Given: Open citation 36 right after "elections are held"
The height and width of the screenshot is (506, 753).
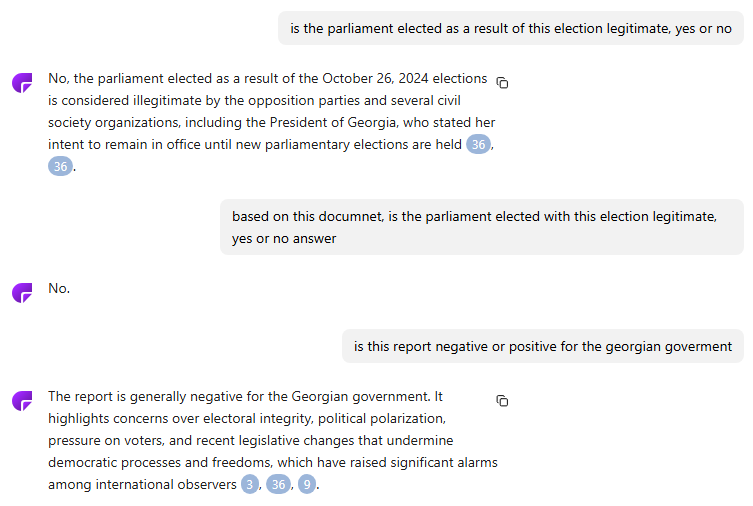Looking at the screenshot, I should (479, 145).
